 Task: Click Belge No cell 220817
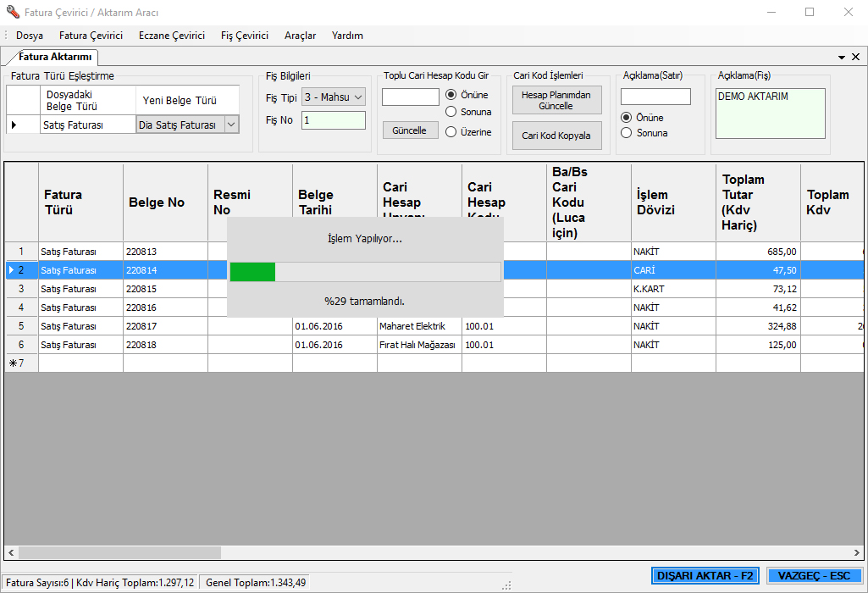165,326
